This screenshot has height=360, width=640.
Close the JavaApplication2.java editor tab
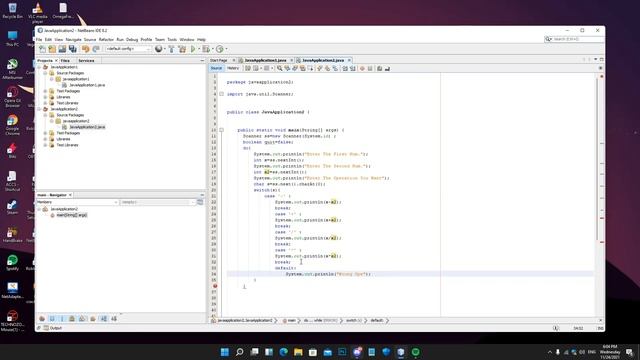pos(349,60)
